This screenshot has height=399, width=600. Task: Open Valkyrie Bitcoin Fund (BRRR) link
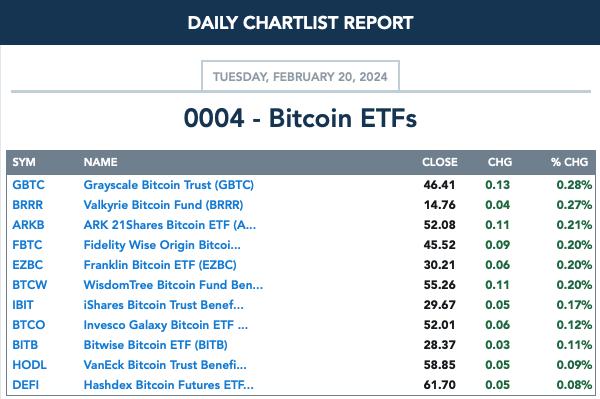(163, 205)
